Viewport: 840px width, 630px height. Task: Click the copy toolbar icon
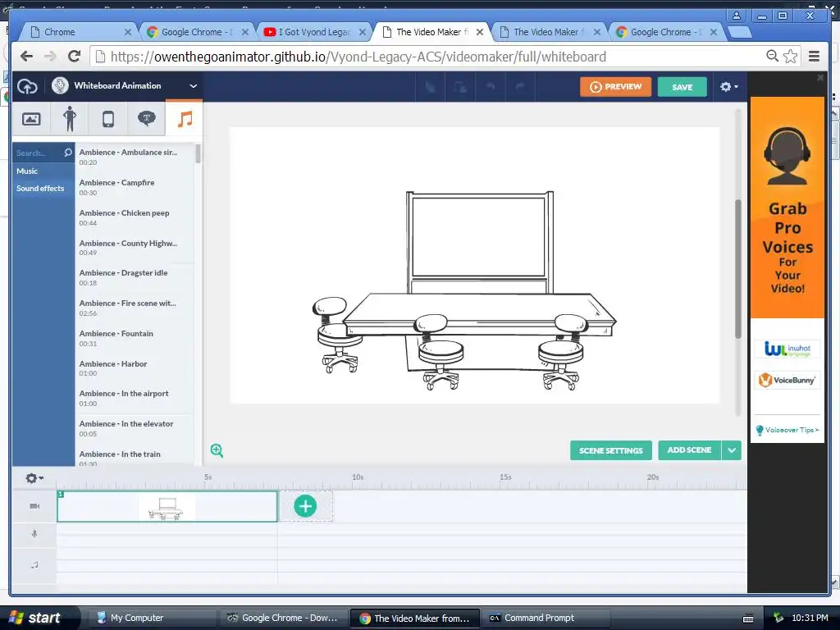coord(430,87)
